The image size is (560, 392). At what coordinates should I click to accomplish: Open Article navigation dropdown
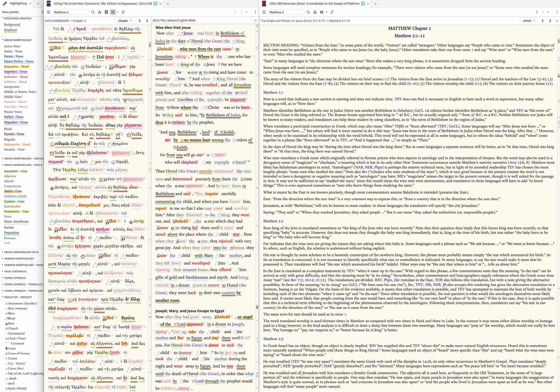[529, 21]
